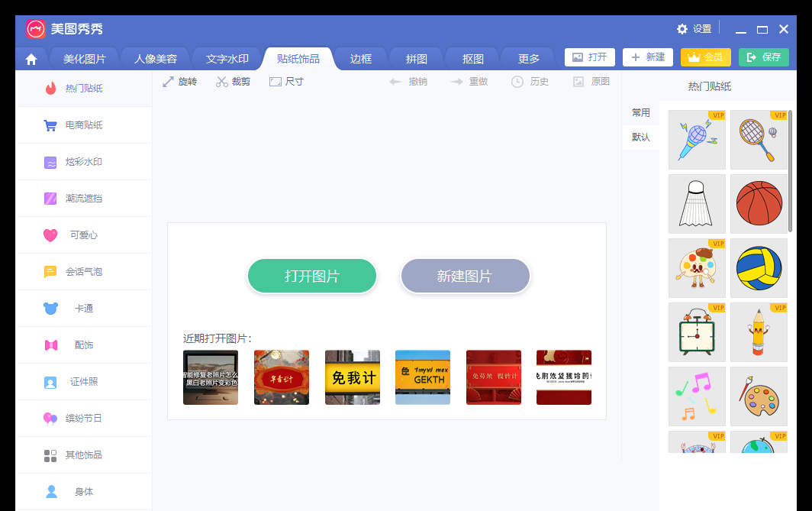
Task: Pick the artist palette with brush sticker
Action: 759,396
